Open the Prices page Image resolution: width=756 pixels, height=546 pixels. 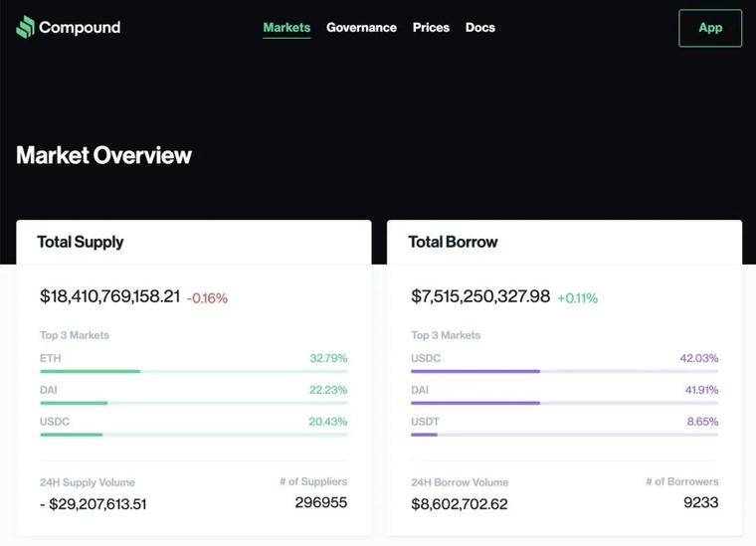[431, 28]
